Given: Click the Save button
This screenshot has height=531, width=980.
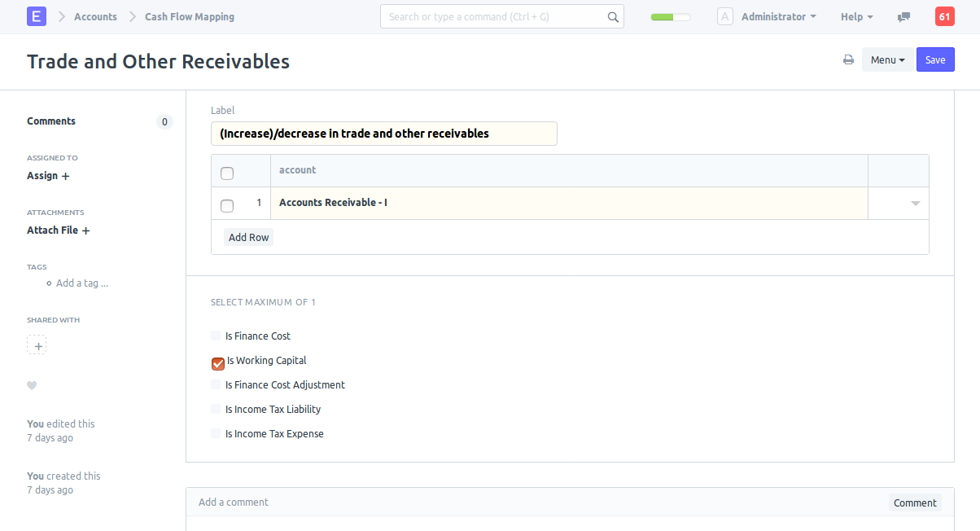Looking at the screenshot, I should click(x=935, y=59).
